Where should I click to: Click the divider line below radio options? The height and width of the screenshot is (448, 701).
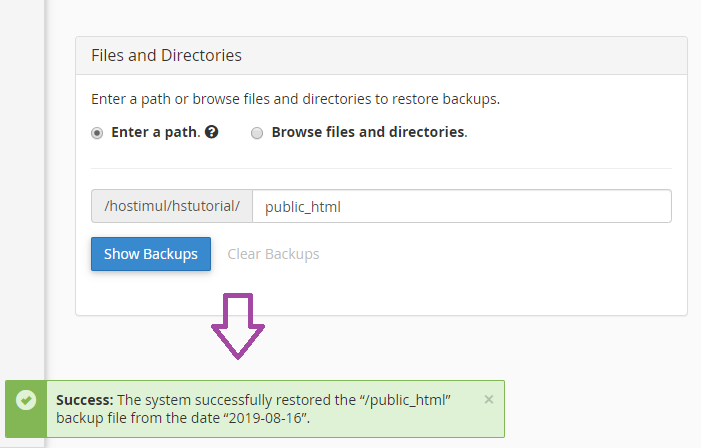380,168
